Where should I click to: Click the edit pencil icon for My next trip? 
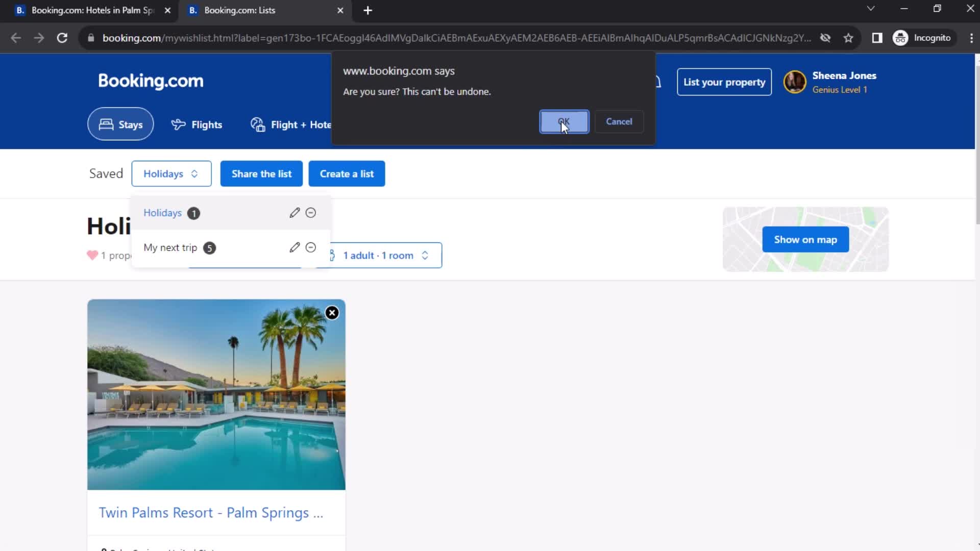293,247
